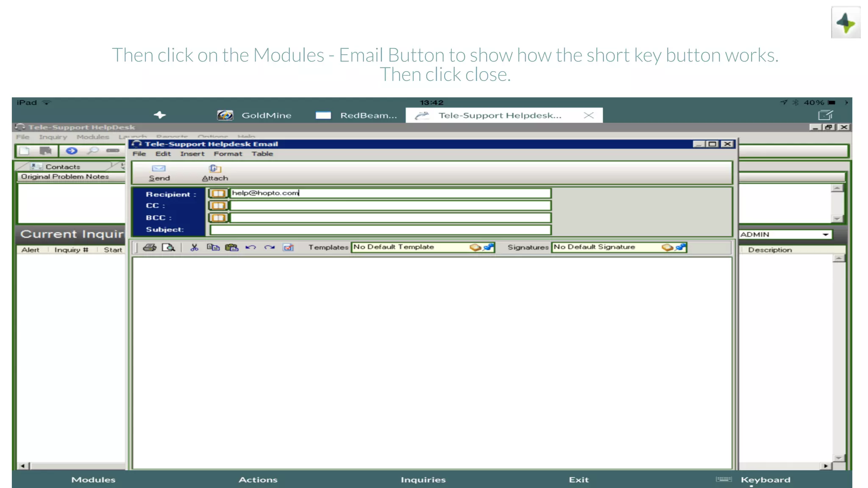The height and width of the screenshot is (488, 868).
Task: Switch to the GoldMine tab
Action: pos(254,115)
